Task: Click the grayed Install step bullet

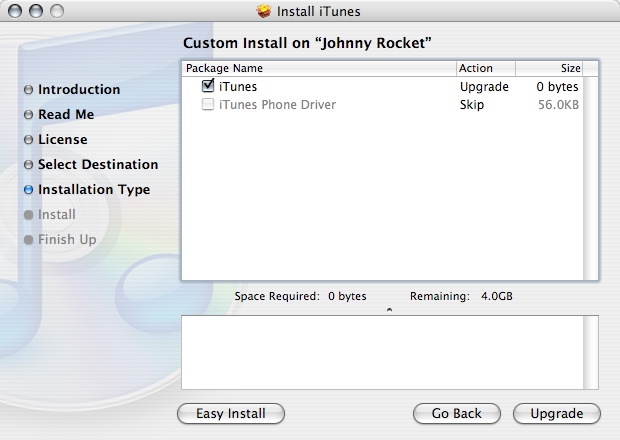Action: pos(28,215)
